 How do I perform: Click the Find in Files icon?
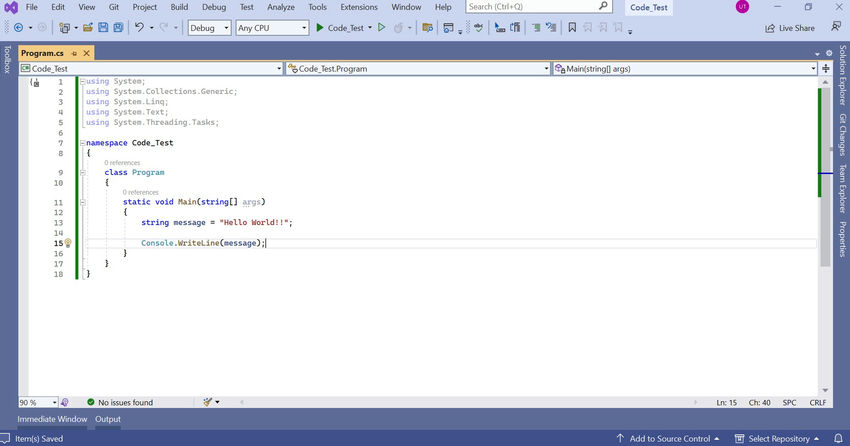[x=427, y=28]
